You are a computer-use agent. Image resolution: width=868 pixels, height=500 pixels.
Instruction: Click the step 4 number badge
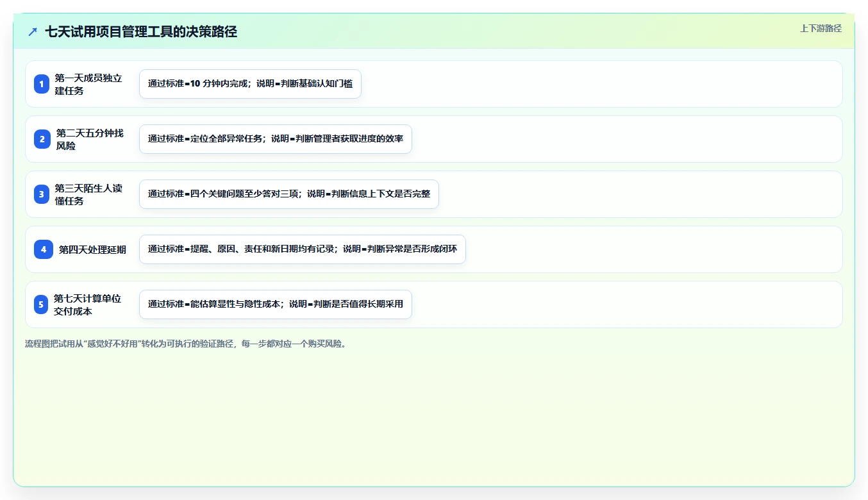(x=44, y=249)
